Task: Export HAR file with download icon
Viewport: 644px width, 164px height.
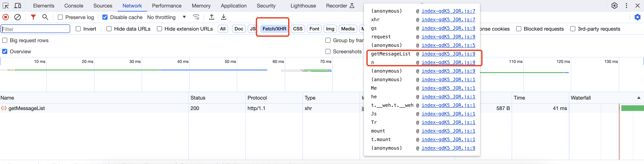Action: [223, 17]
